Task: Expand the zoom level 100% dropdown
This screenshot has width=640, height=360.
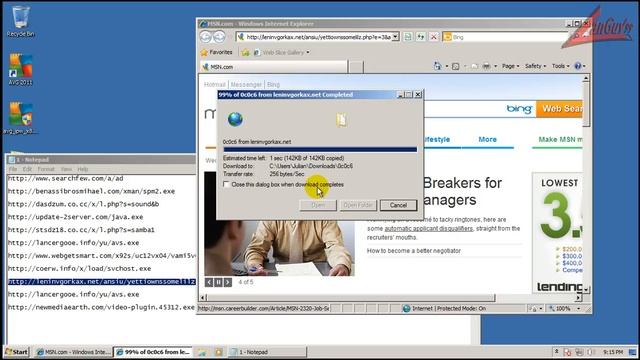Action: [x=578, y=309]
